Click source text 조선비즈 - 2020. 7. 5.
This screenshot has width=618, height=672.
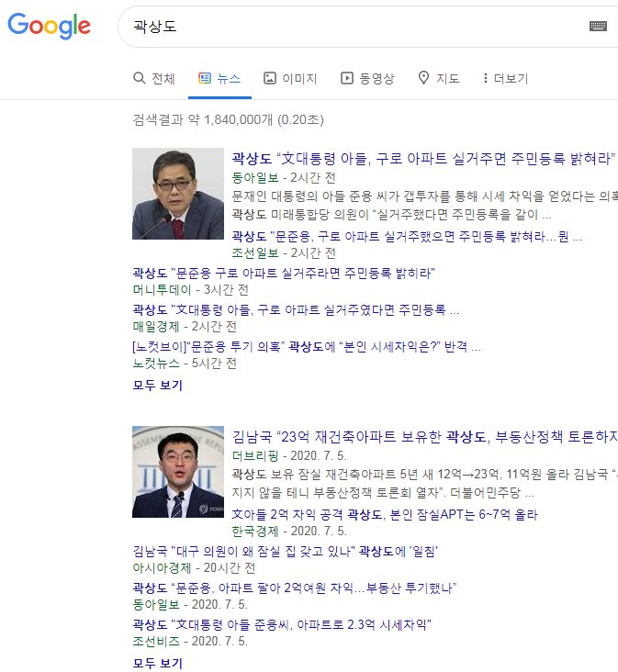190,641
